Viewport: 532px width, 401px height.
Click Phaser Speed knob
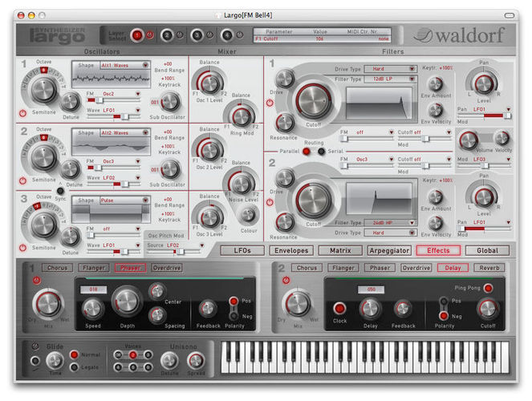pyautogui.click(x=92, y=309)
